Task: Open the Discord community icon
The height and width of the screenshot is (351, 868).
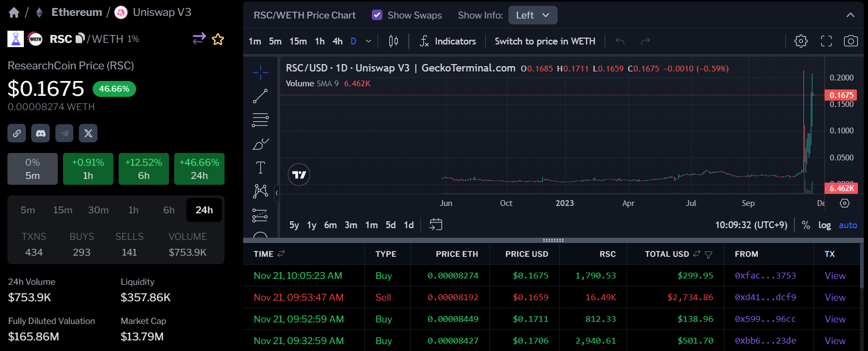Action: [x=41, y=133]
